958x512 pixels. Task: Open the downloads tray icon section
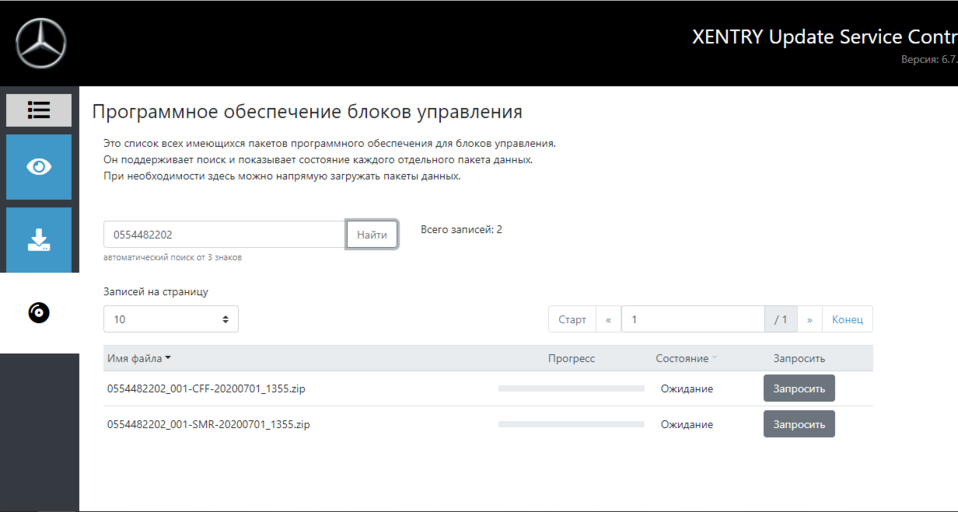click(38, 240)
